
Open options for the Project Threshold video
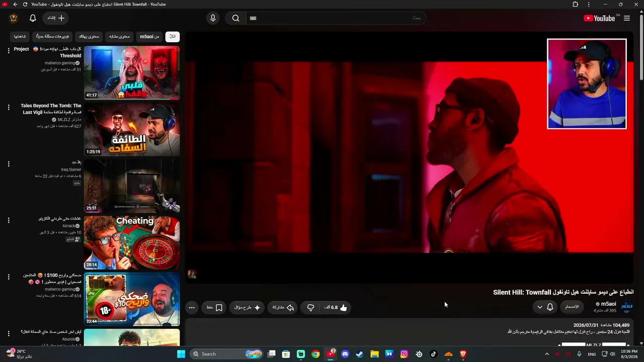pos(9,50)
